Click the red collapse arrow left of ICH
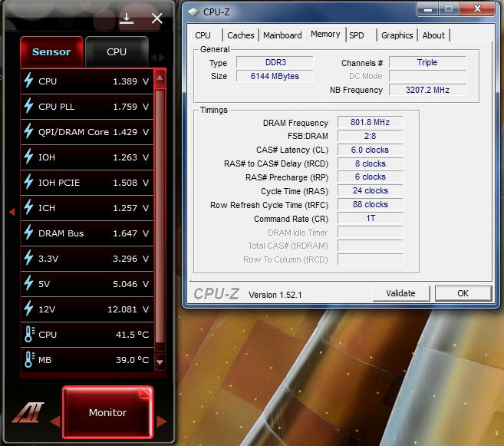504x446 pixels. (12, 212)
